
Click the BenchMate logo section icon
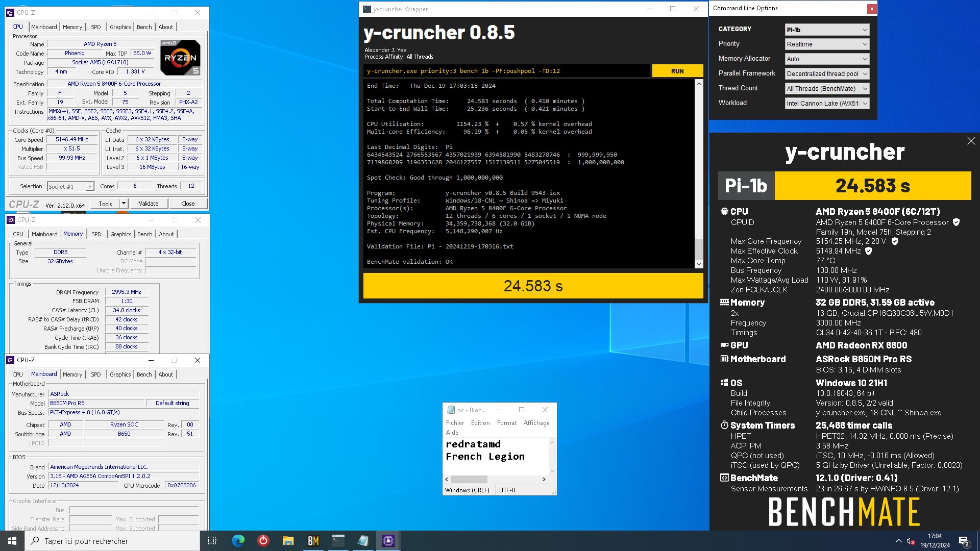point(724,478)
